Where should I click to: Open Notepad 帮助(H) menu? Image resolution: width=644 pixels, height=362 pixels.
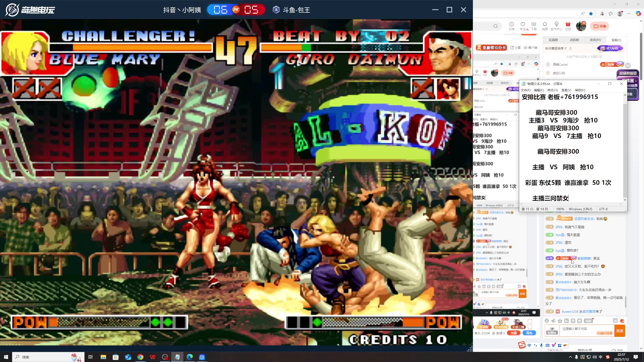(580, 90)
